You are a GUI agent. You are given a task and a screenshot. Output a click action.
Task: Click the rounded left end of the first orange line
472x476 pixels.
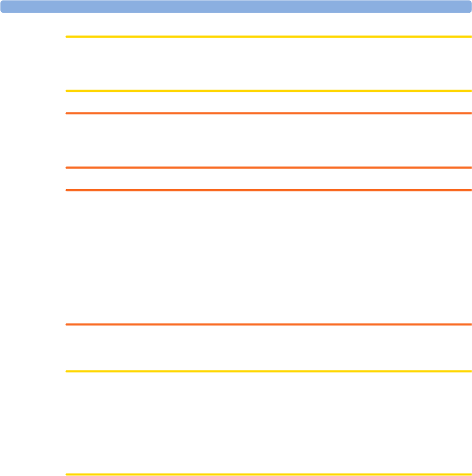tap(67, 113)
